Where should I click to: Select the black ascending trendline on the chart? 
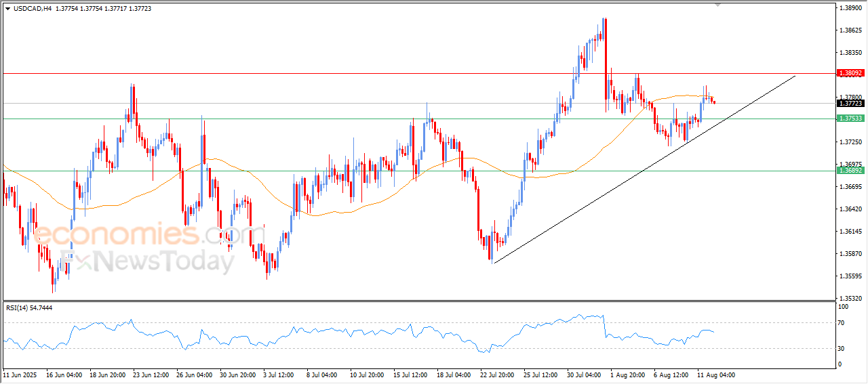[x=644, y=169]
